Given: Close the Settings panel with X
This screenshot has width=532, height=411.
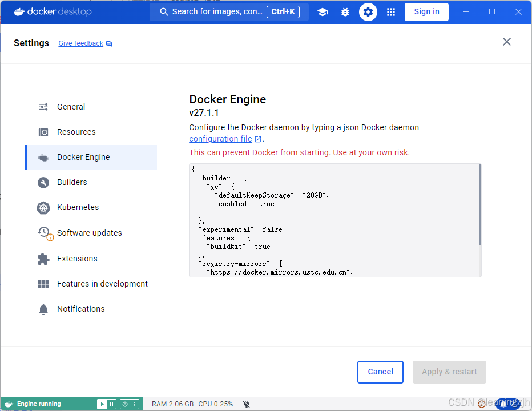Looking at the screenshot, I should (506, 42).
